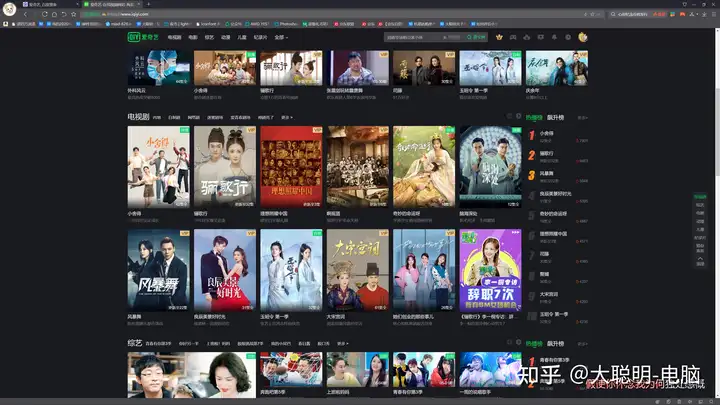720x405 pixels.
Task: Click the 电视剧 section heading
Action: coord(138,117)
